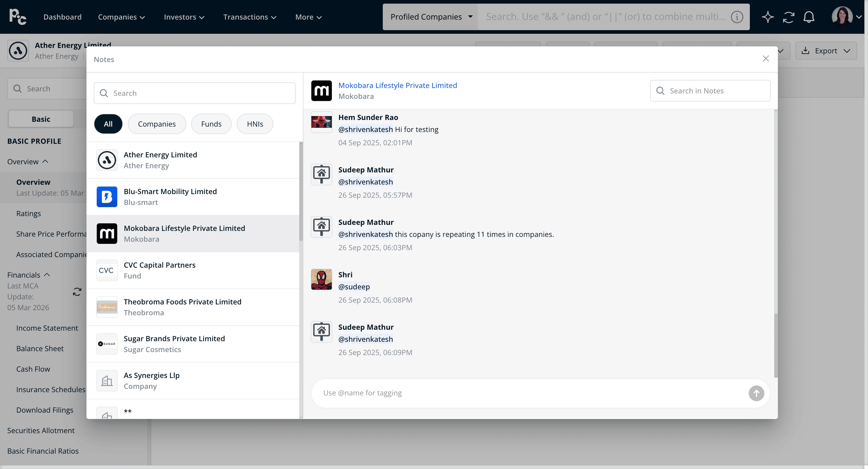
Task: Open the Profiled Companies search scope dropdown
Action: coord(431,17)
